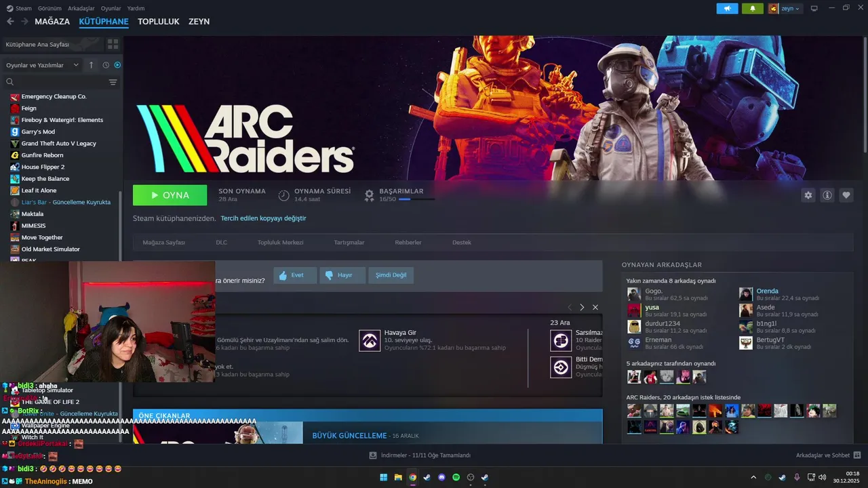The width and height of the screenshot is (868, 488).
Task: Add to favorites with heart icon
Action: point(846,195)
